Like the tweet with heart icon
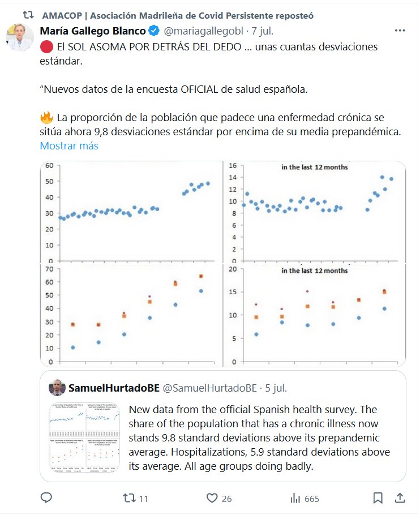The image size is (420, 515). point(212,498)
